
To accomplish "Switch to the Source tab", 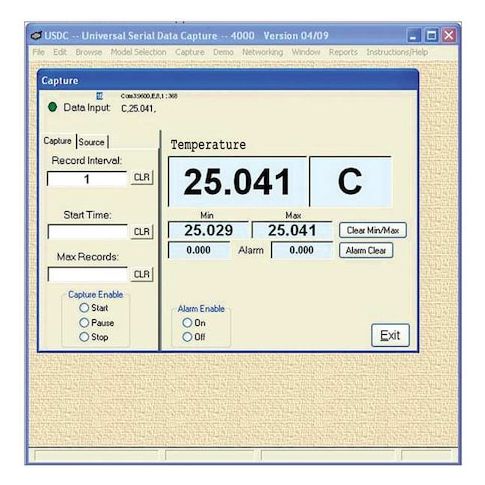I will (91, 142).
